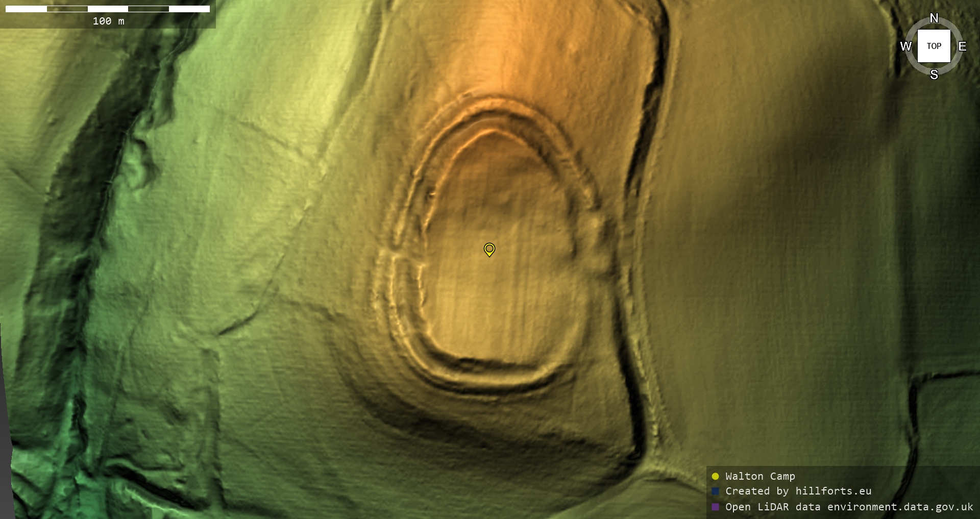The image size is (980, 519).
Task: Open the Created by hillforts.eu link
Action: click(x=798, y=491)
